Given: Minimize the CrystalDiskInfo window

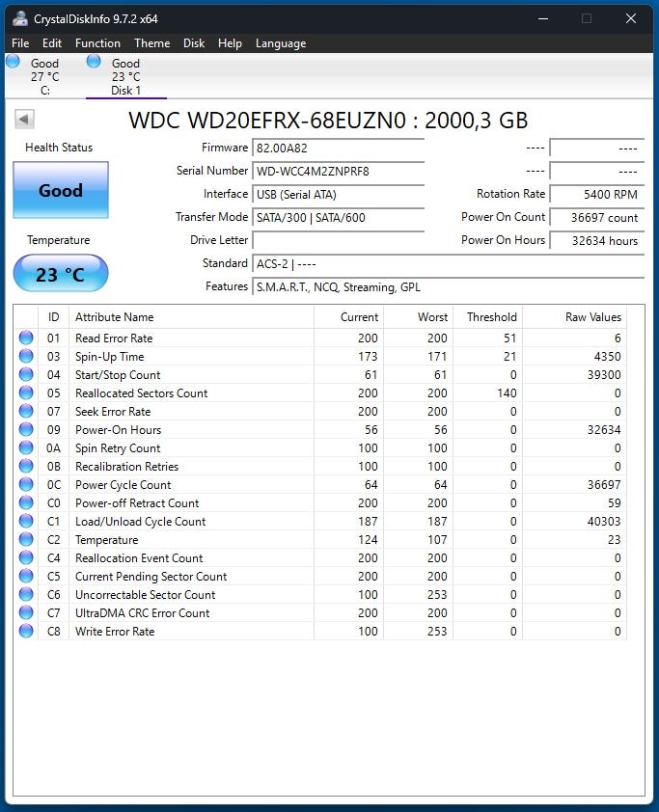Looking at the screenshot, I should point(543,18).
